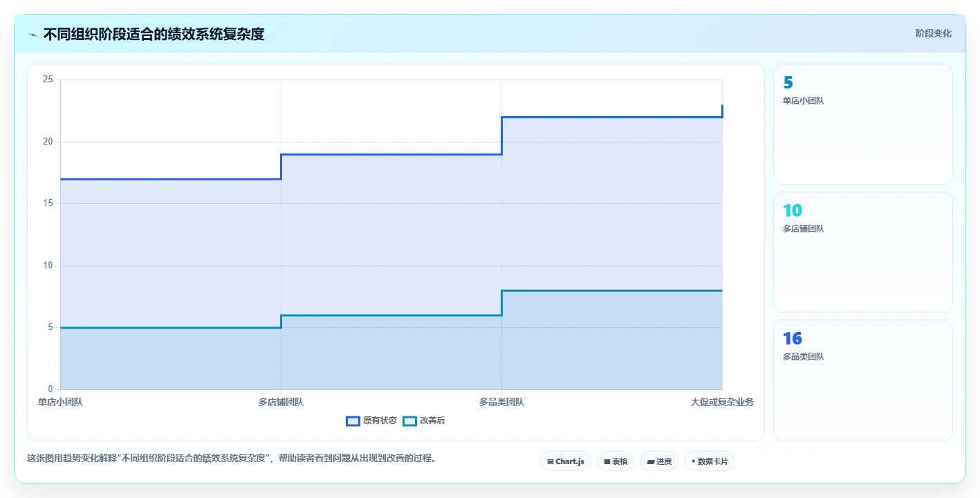Click the 数据卡片 tag icon

pos(693,461)
